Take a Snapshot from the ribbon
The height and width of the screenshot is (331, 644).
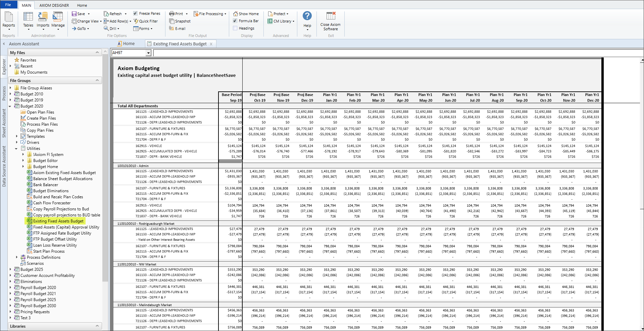(180, 21)
